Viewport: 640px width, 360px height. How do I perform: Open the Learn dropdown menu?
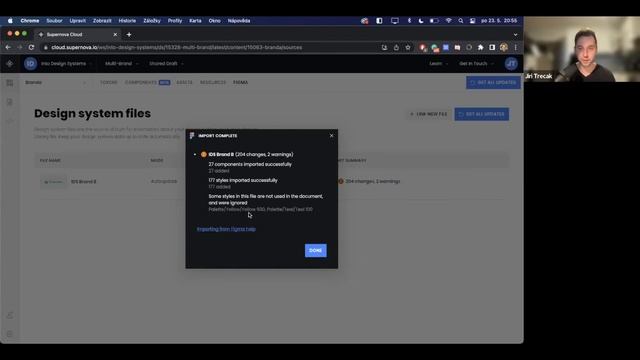tap(438, 64)
